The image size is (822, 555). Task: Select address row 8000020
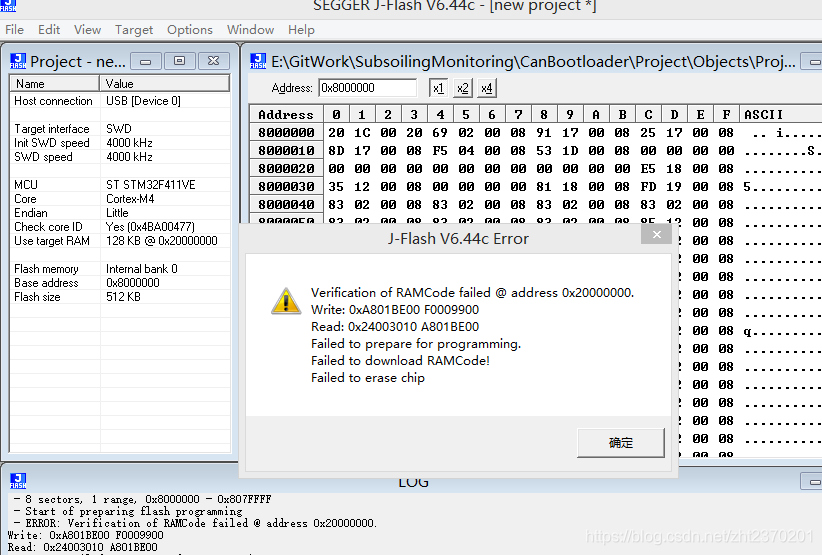click(x=286, y=169)
